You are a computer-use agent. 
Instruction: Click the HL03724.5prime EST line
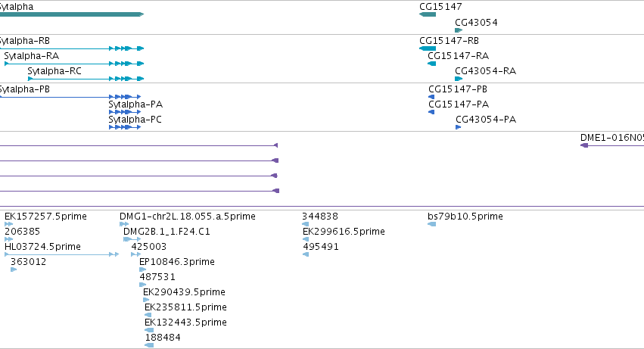pos(61,254)
